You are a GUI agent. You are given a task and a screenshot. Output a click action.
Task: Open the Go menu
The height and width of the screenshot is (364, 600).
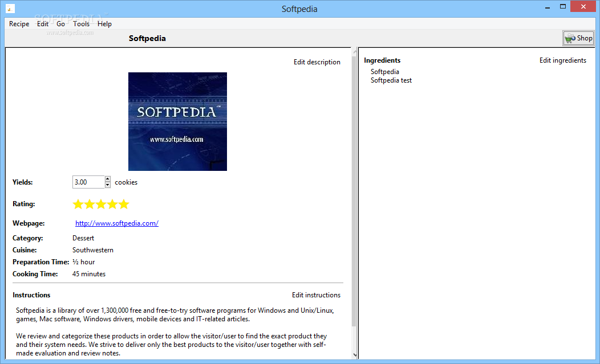(x=60, y=24)
